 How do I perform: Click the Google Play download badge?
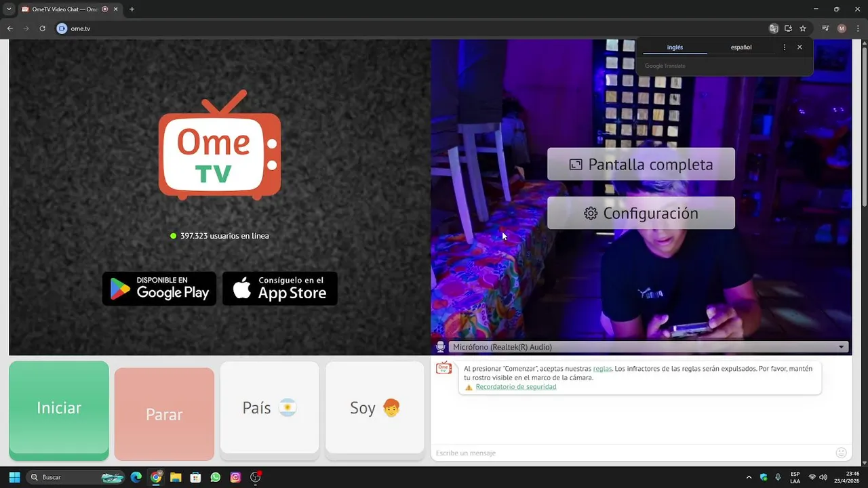point(159,289)
